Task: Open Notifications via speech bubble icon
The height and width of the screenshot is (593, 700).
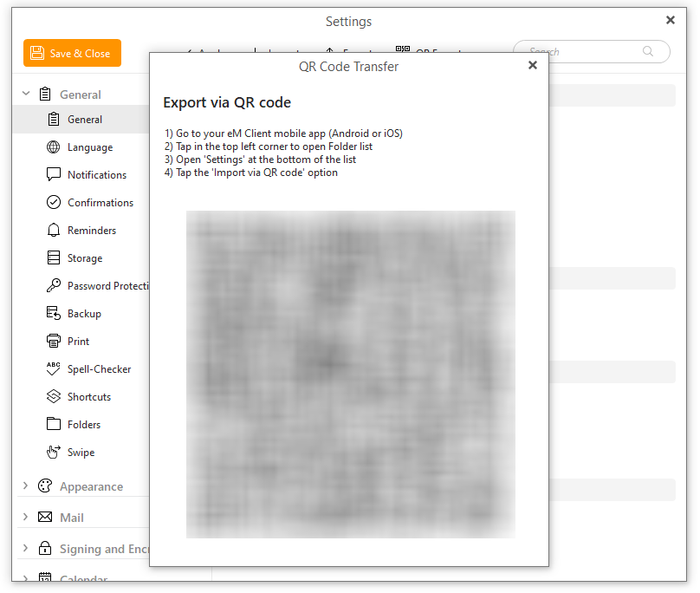Action: pos(54,175)
